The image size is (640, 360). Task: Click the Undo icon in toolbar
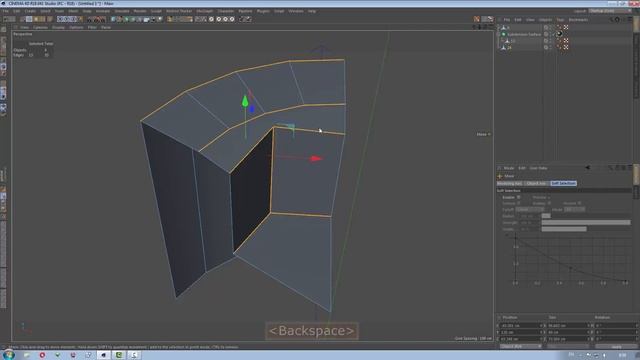point(6,19)
